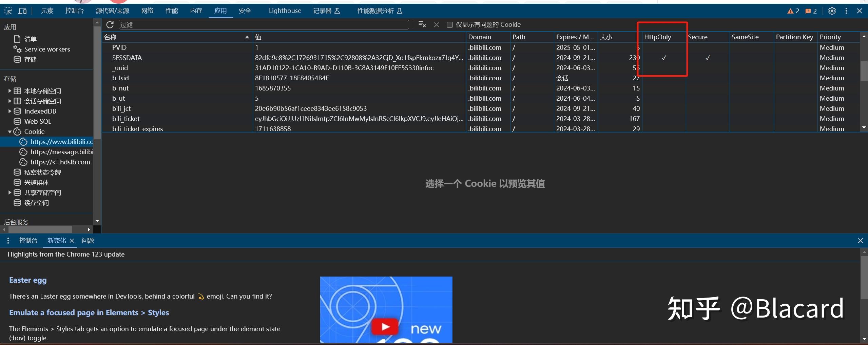The image size is (868, 345).
Task: Close the 新变化 drawer tab
Action: tap(72, 241)
